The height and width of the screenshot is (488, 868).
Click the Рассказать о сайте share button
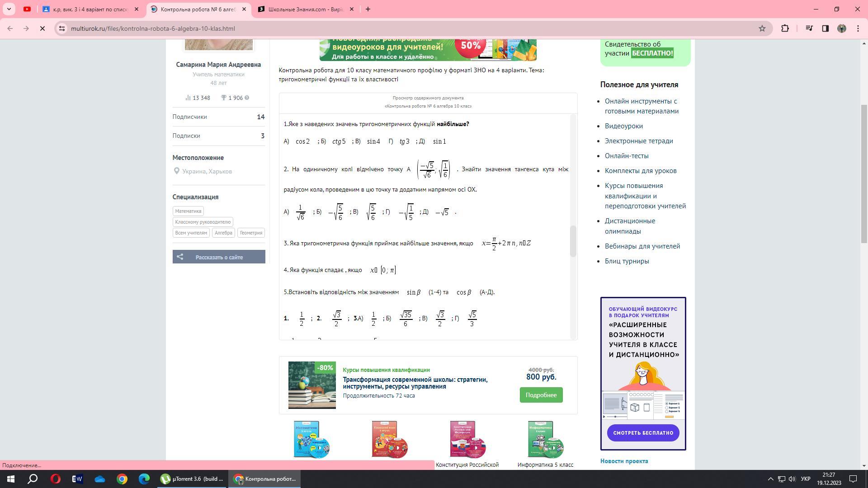tap(219, 257)
